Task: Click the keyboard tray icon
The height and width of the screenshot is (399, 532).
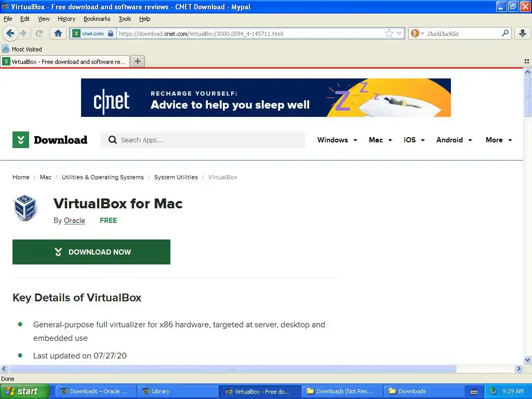Action: coord(474,392)
